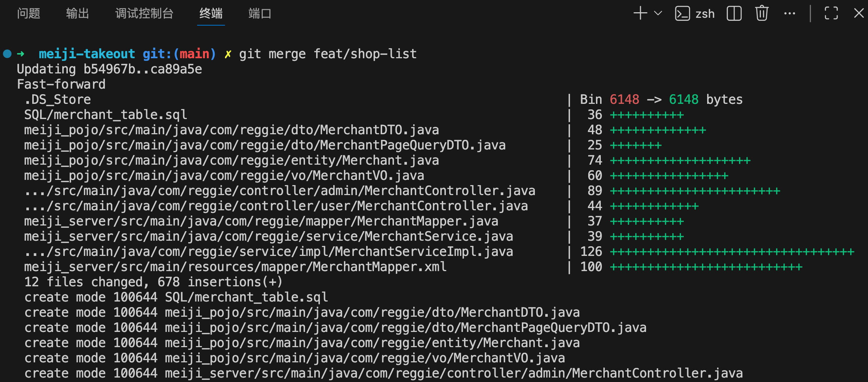Maximize the panel size
868x382 pixels.
click(831, 14)
